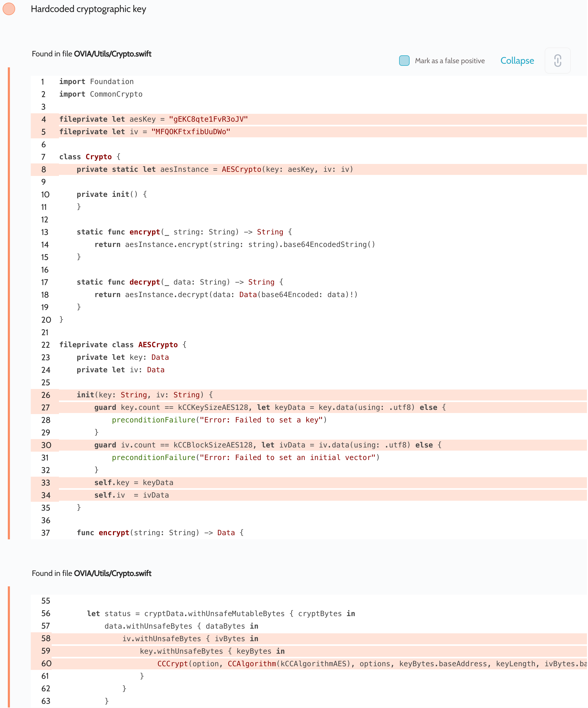Check the 'Mark as a false positive' checkbox
The height and width of the screenshot is (708, 588).
pyautogui.click(x=404, y=61)
